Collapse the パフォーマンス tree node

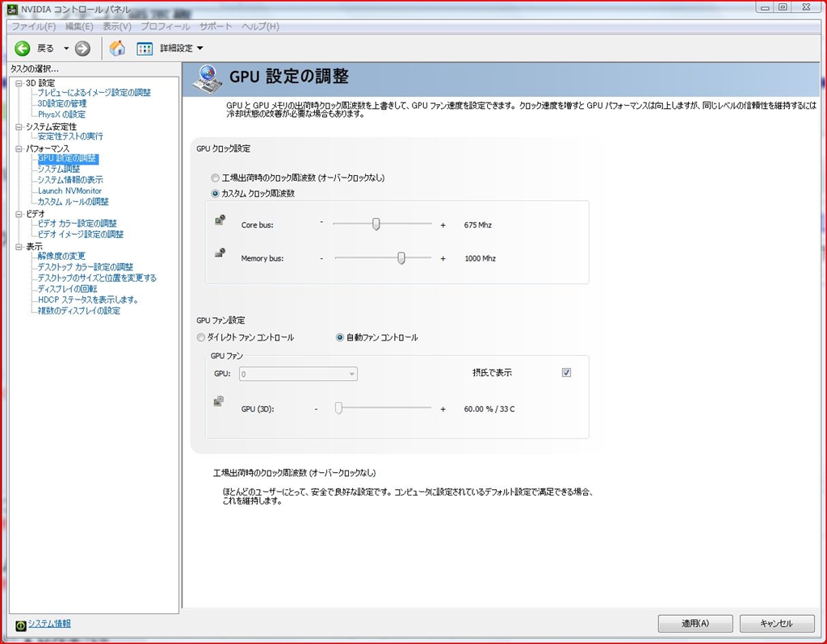click(x=19, y=149)
